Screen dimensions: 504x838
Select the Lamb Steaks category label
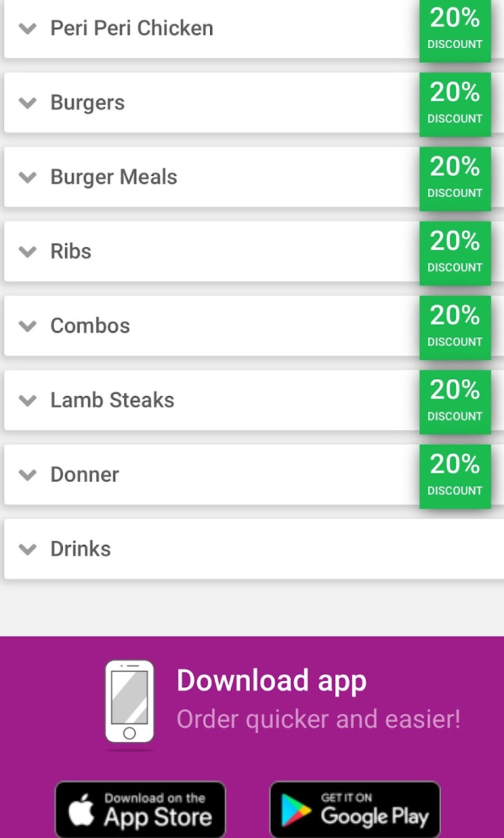click(x=112, y=400)
